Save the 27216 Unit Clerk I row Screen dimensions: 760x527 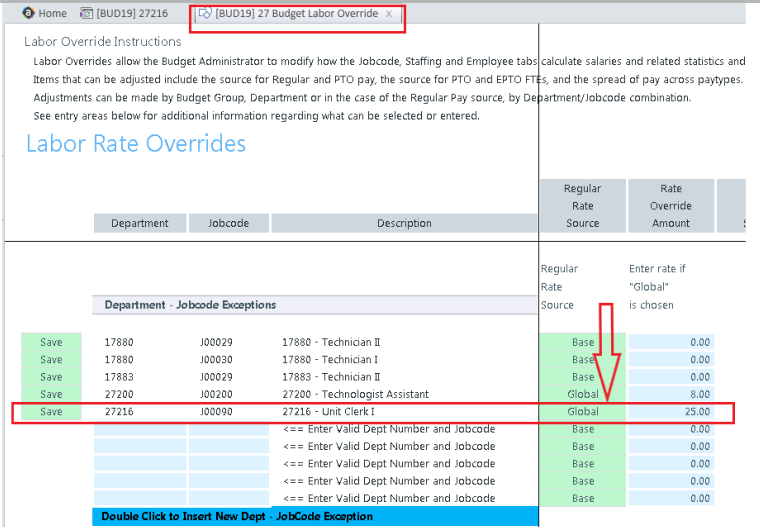pyautogui.click(x=51, y=411)
